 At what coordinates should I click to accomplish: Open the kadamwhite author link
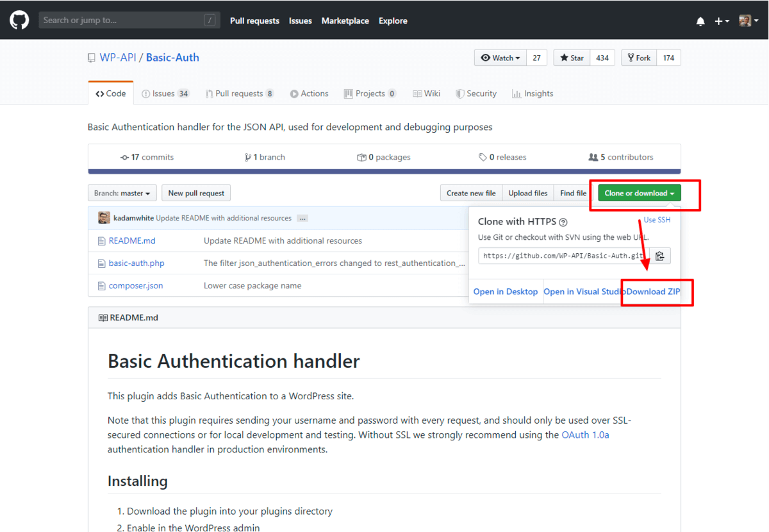[x=133, y=218]
